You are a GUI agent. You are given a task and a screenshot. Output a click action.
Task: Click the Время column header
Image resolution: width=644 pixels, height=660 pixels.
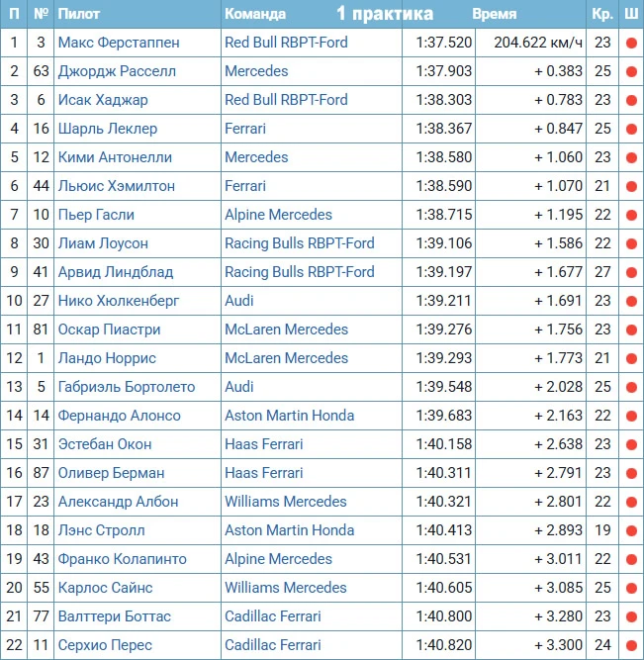pos(495,14)
